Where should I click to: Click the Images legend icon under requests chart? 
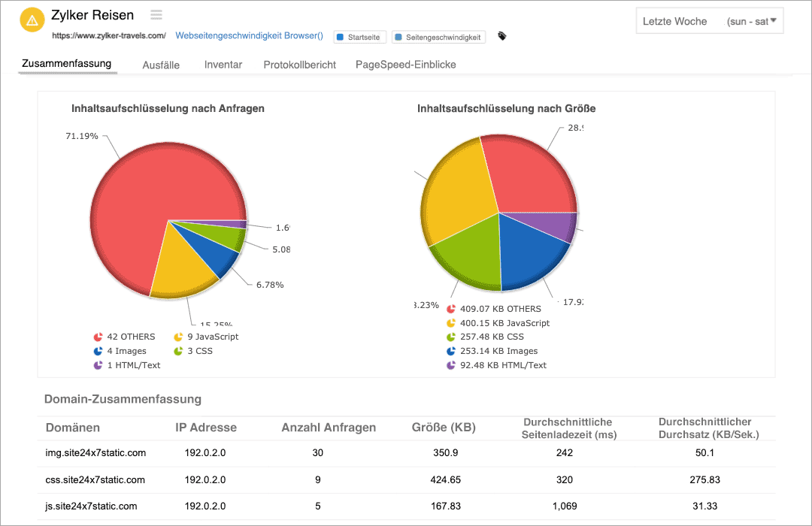(98, 351)
